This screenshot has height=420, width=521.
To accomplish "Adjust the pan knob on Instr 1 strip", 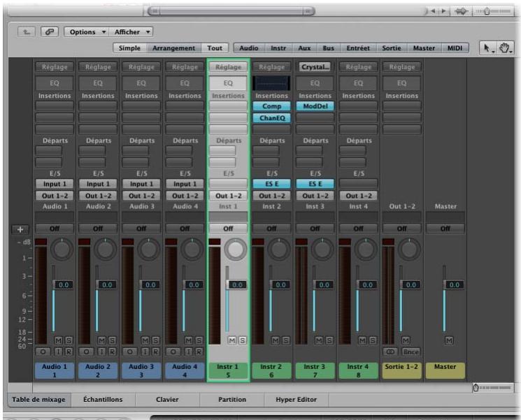I will [236, 249].
